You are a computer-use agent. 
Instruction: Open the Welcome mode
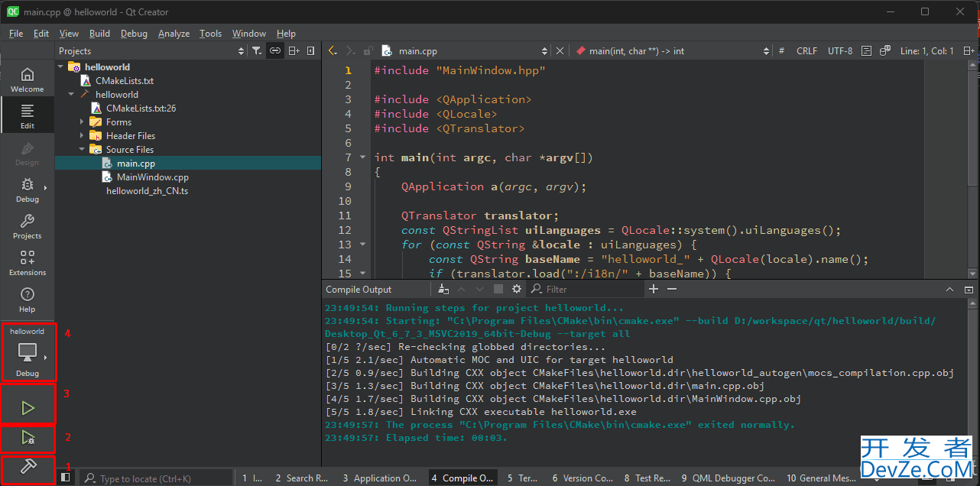point(27,79)
